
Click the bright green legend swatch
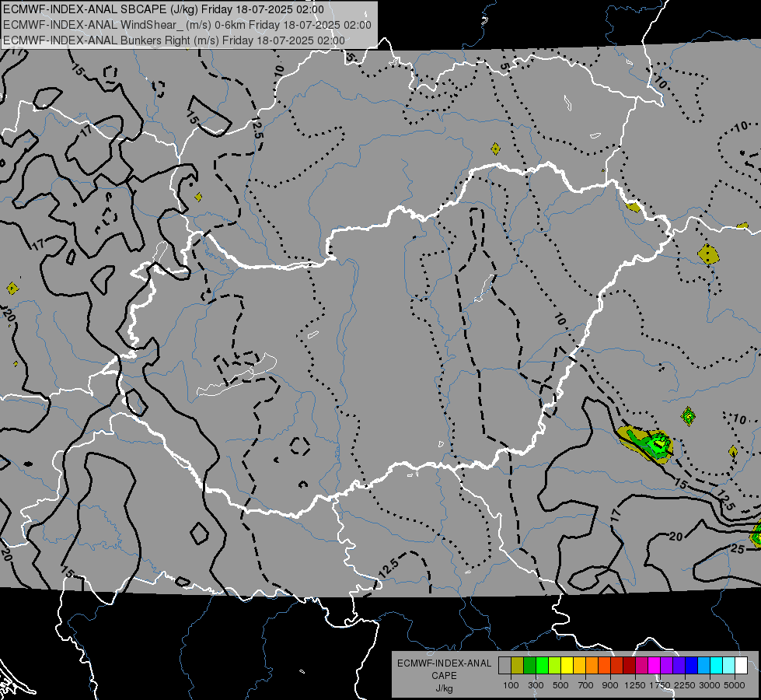(x=542, y=665)
